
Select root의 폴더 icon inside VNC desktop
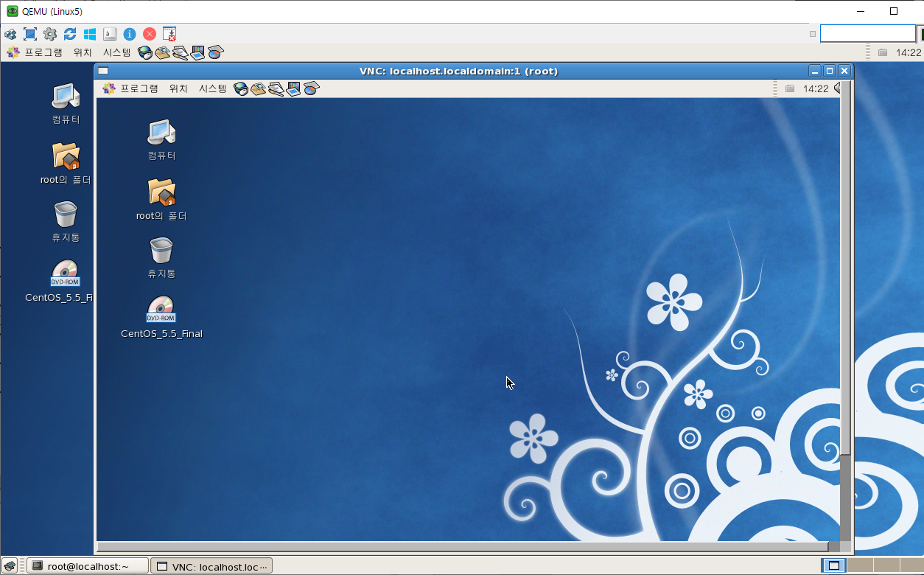[x=161, y=200]
